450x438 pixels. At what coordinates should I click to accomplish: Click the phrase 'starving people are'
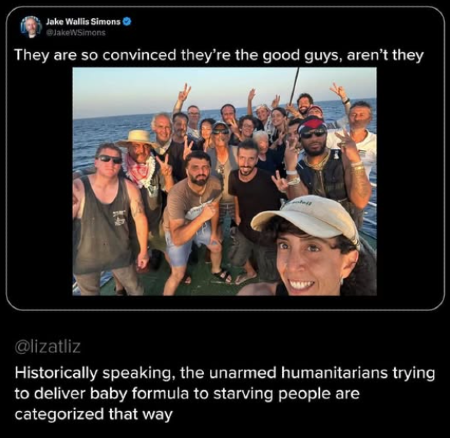(x=286, y=394)
